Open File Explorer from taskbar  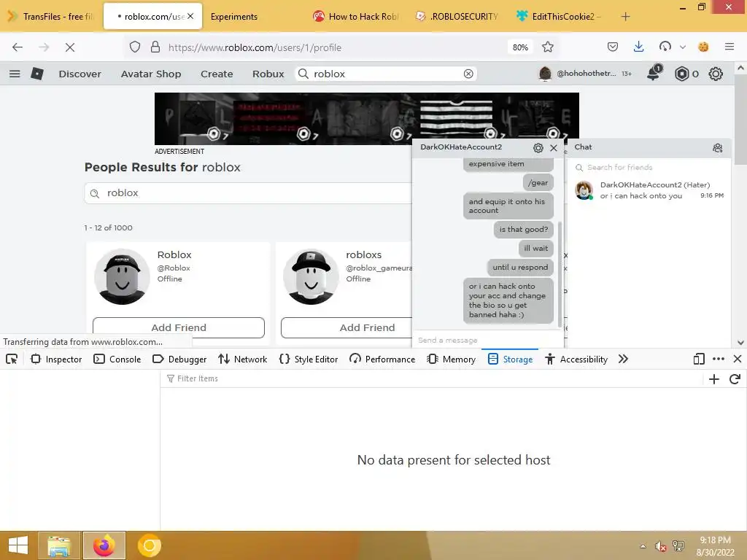59,545
